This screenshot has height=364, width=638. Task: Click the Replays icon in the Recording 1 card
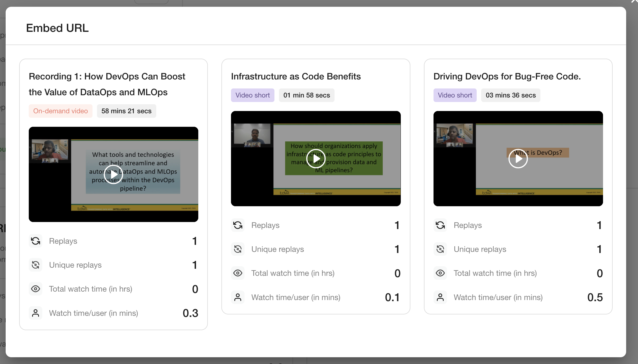tap(36, 241)
